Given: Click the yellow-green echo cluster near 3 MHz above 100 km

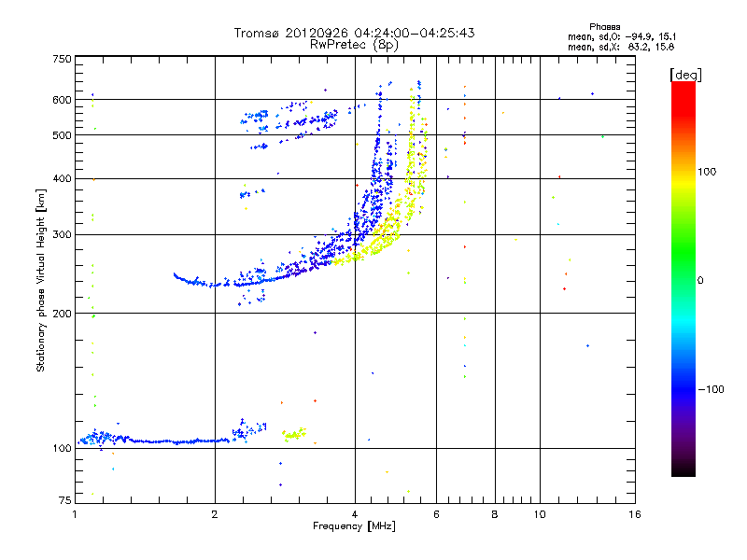Looking at the screenshot, I should (x=294, y=434).
